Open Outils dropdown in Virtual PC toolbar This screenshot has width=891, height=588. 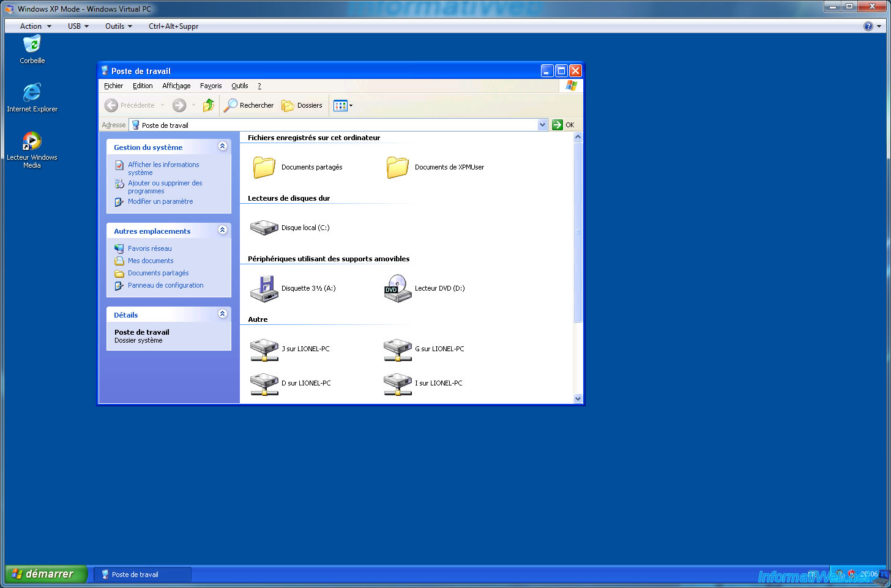119,26
